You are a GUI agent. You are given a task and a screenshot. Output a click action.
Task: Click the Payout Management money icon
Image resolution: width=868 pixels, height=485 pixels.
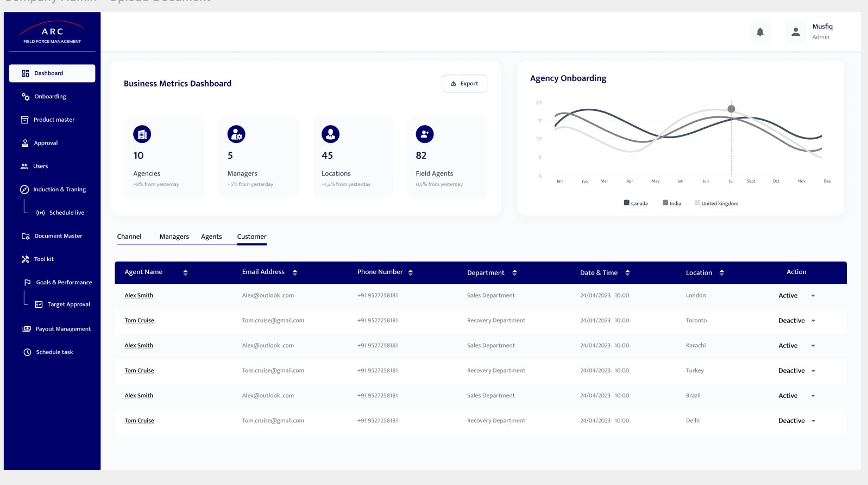coord(27,329)
